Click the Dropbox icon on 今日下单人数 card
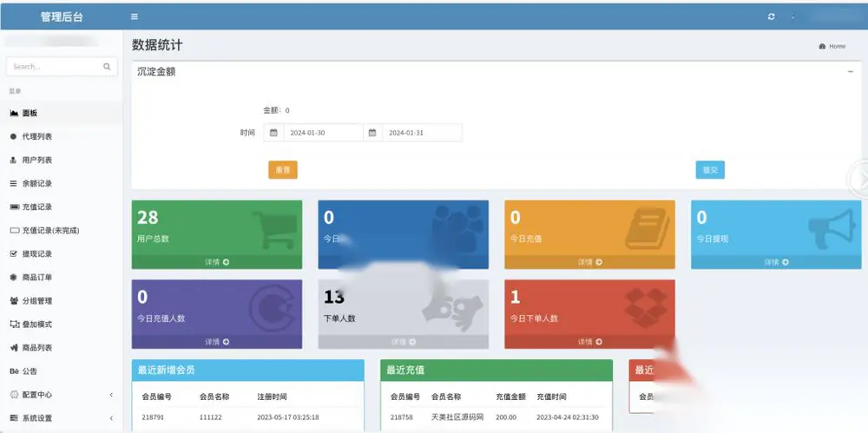The width and height of the screenshot is (868, 433). coord(646,308)
